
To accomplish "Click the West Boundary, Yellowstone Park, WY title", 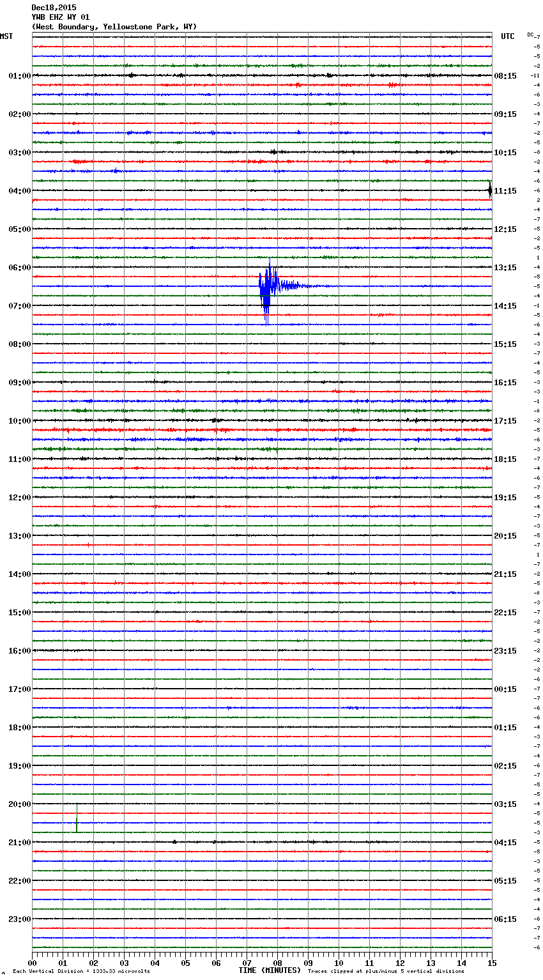I will click(114, 27).
